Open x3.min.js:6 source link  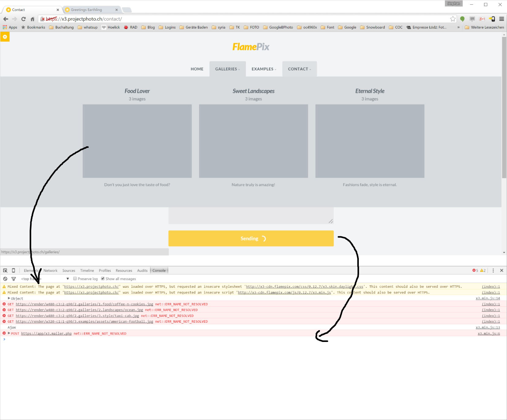coord(489,333)
